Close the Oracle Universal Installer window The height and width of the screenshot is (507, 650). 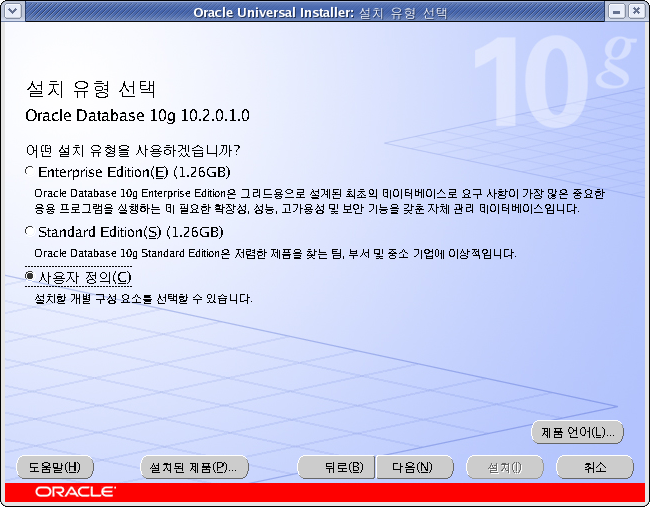(636, 11)
